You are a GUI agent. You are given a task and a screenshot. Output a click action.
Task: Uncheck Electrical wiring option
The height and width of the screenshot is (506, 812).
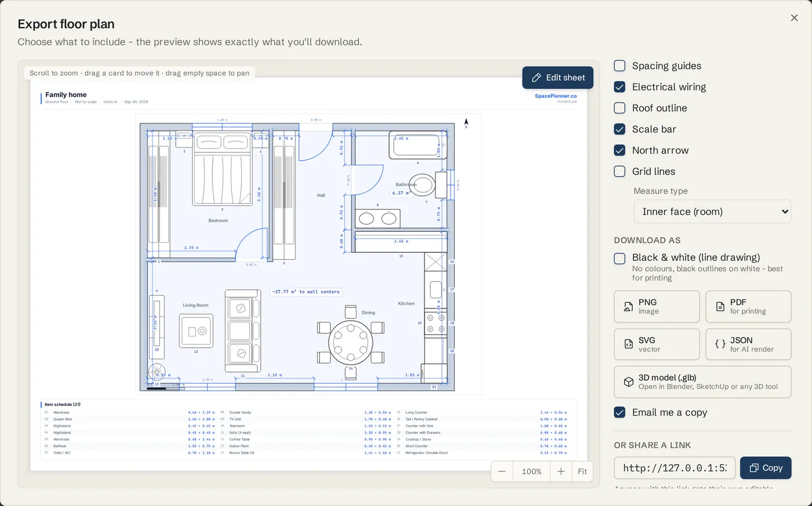[619, 87]
